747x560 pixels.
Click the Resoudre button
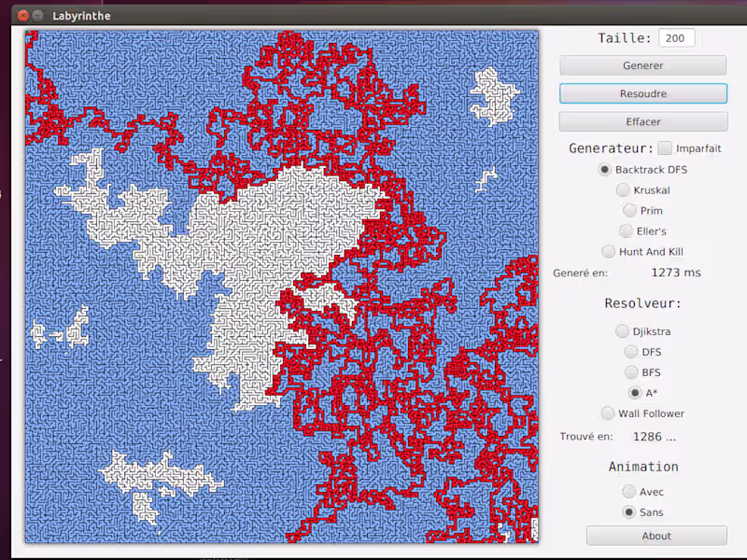642,93
